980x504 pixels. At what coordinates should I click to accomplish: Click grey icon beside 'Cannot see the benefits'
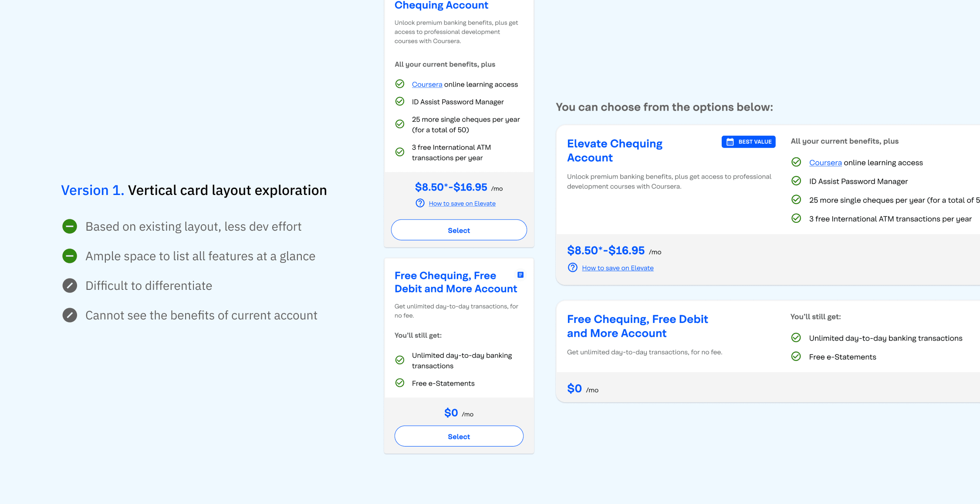pos(70,315)
